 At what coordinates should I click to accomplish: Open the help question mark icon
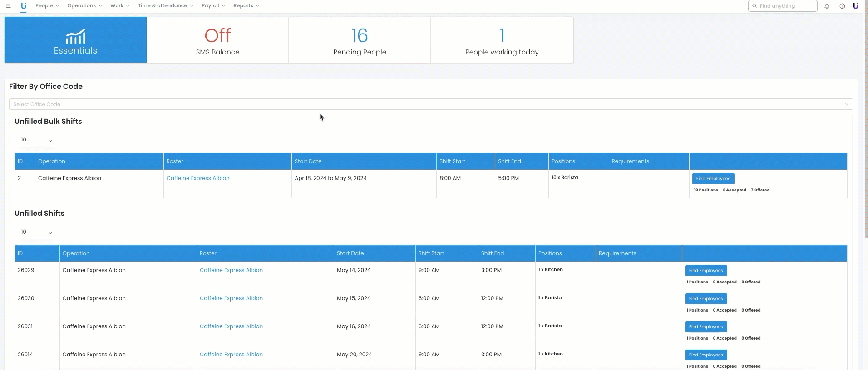(x=842, y=6)
